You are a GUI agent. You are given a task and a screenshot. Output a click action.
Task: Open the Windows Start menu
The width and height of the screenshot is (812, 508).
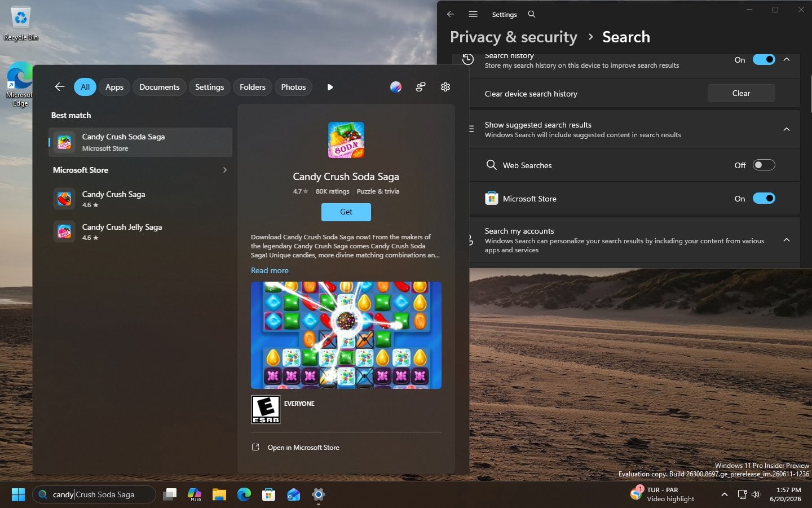point(18,494)
